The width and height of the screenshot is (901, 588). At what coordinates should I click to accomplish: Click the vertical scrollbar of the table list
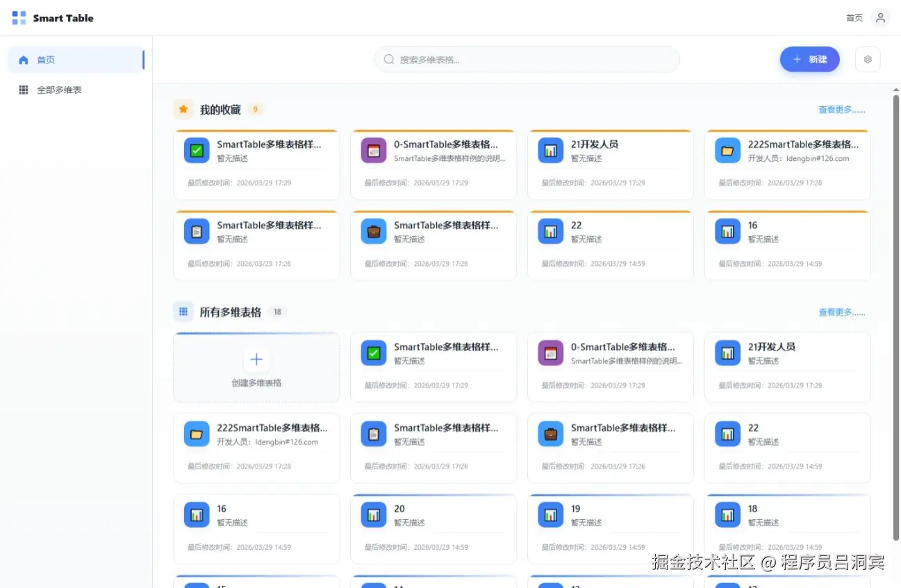click(895, 317)
